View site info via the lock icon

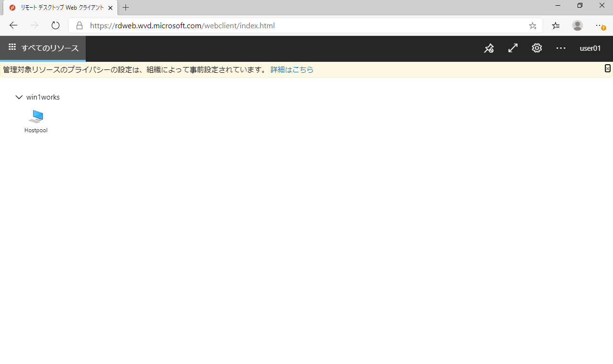[79, 26]
